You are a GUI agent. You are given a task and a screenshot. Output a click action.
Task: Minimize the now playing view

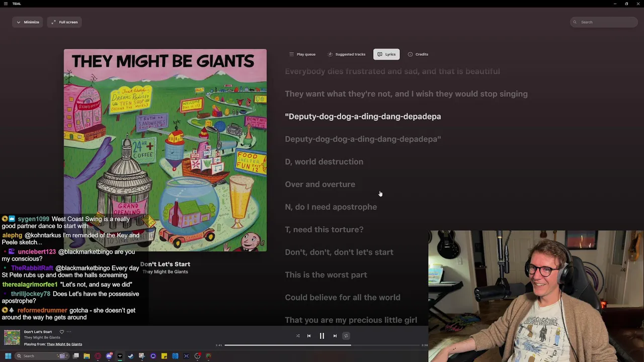[x=28, y=22]
